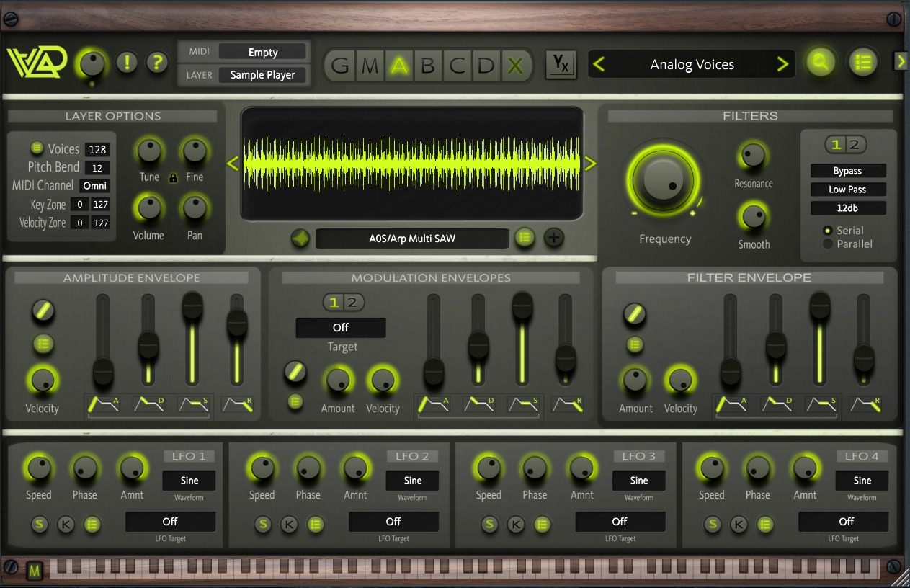This screenshot has height=588, width=910.
Task: Toggle the LFO 2 key trigger K button
Action: tap(289, 525)
